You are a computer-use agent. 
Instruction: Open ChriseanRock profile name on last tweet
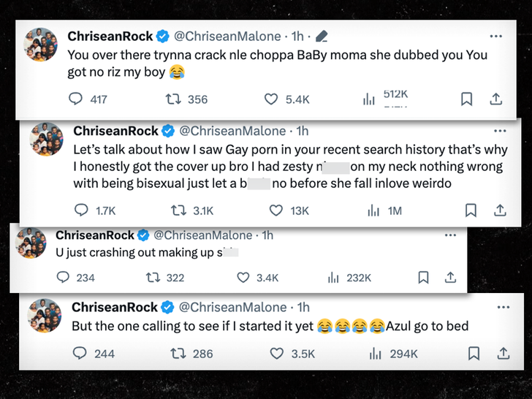tap(115, 308)
